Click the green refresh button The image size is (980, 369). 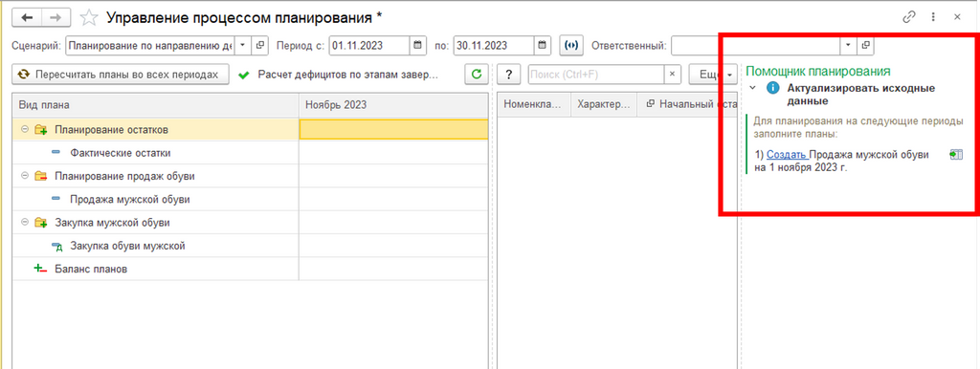[x=477, y=75]
